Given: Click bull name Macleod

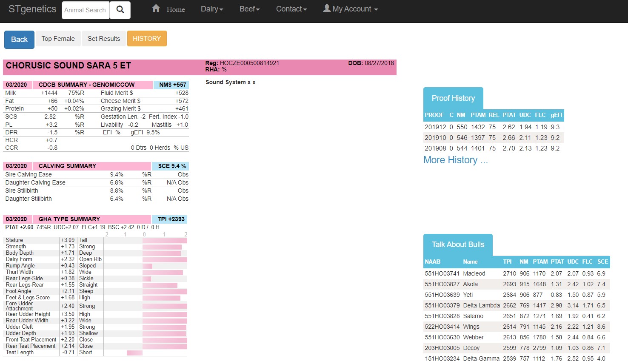Looking at the screenshot, I should [x=474, y=273].
